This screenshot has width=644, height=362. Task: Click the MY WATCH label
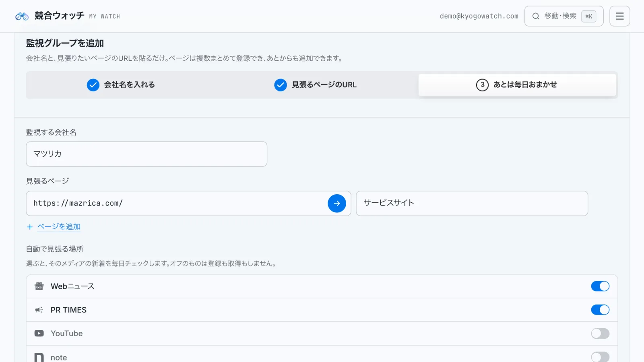pyautogui.click(x=105, y=16)
